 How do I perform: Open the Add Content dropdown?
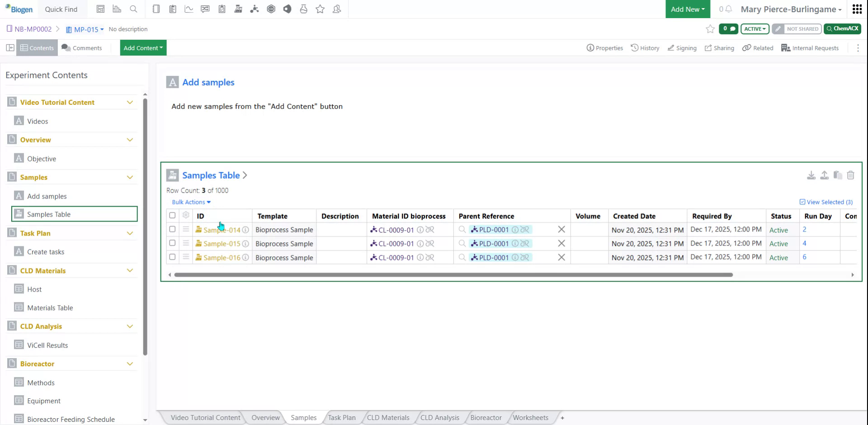point(143,47)
